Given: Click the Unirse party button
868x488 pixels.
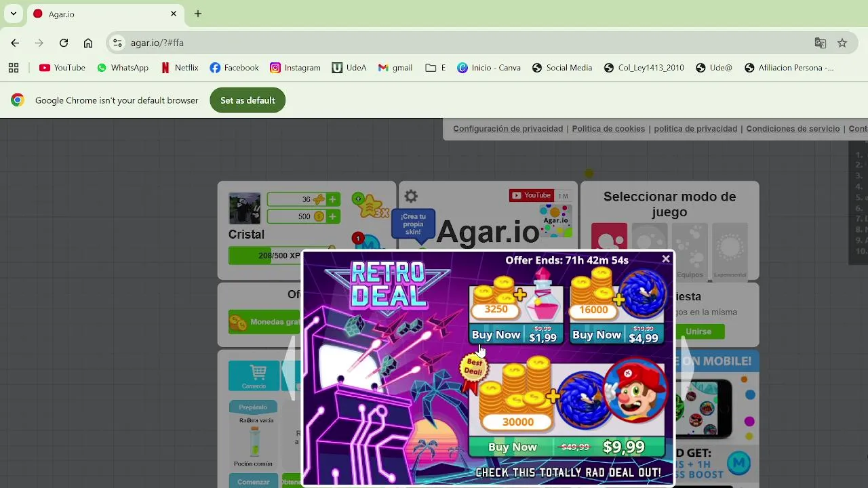Looking at the screenshot, I should (698, 331).
